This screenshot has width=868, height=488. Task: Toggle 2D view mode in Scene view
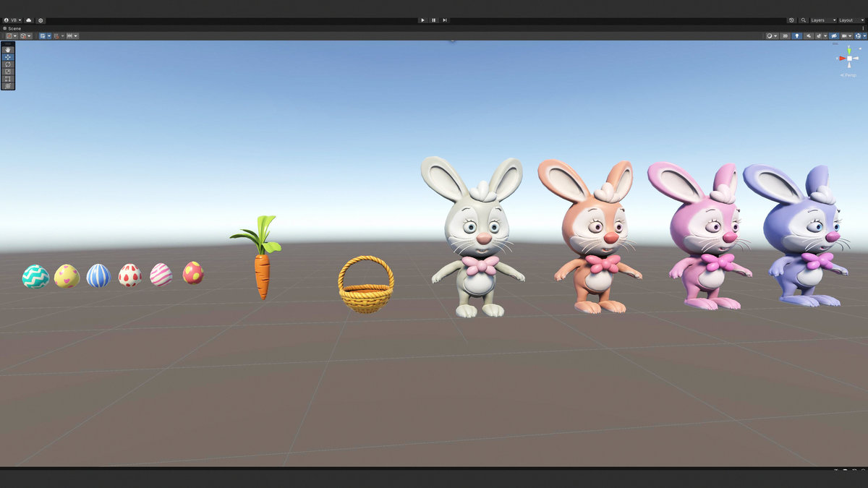pos(786,35)
